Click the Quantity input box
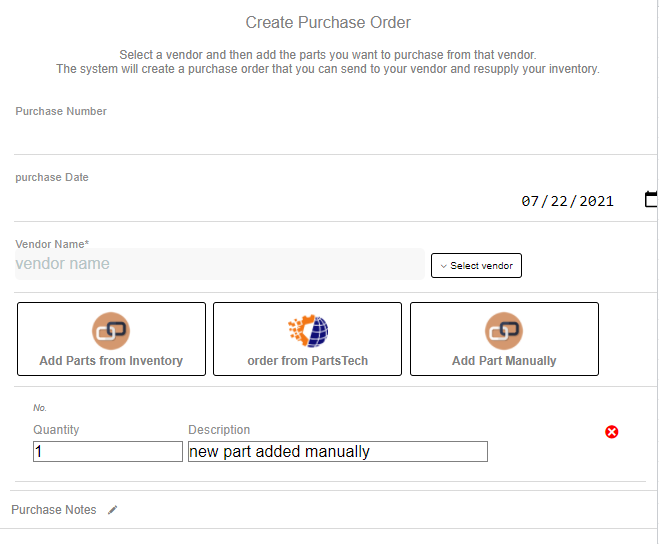This screenshot has width=659, height=544. tap(107, 452)
